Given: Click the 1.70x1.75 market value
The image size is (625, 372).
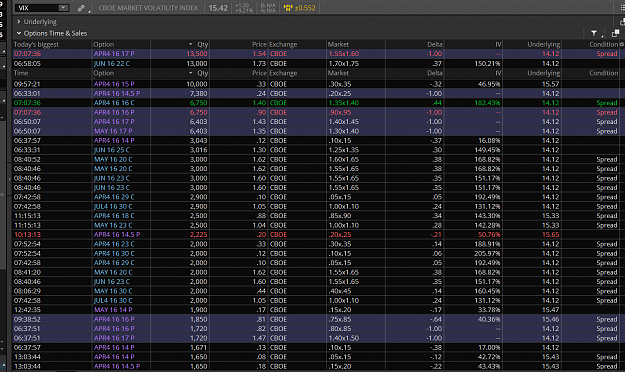Looking at the screenshot, I should click(344, 63).
